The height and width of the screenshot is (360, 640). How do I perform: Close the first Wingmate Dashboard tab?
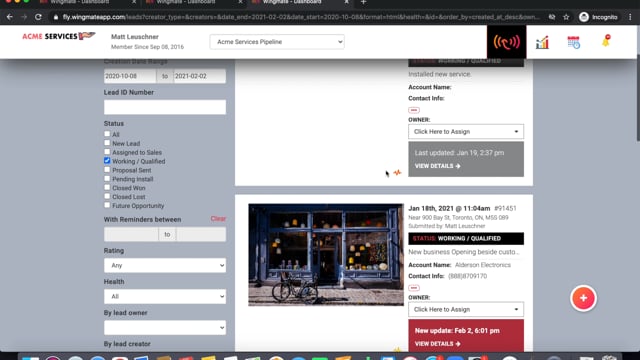[x=134, y=2]
